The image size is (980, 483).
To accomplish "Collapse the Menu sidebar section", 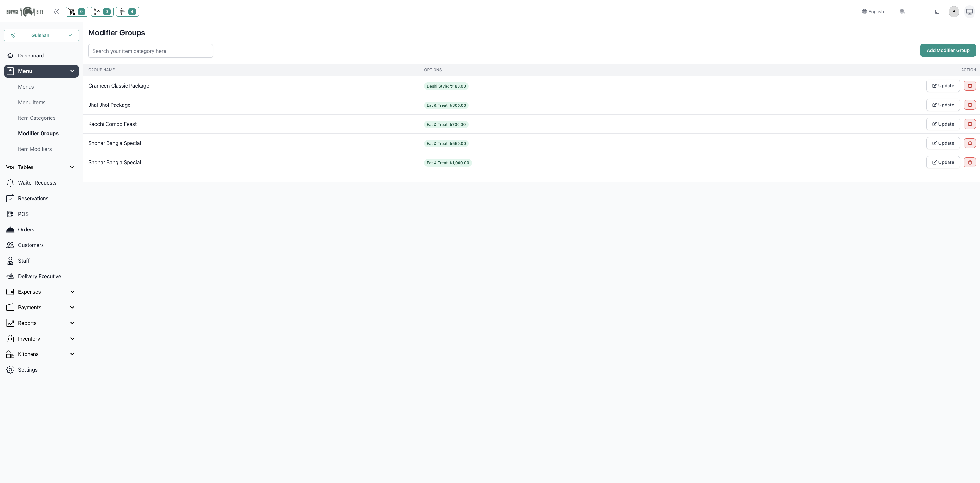I will click(41, 71).
